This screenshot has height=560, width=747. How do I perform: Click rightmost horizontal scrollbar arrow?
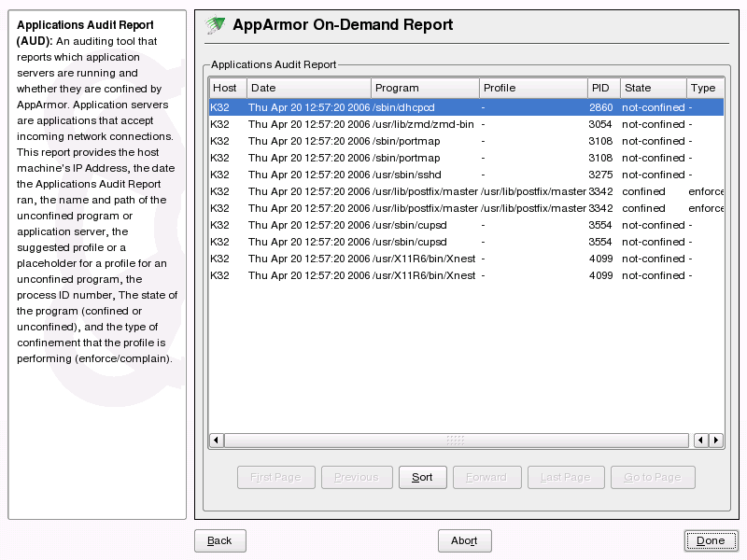pyautogui.click(x=716, y=440)
